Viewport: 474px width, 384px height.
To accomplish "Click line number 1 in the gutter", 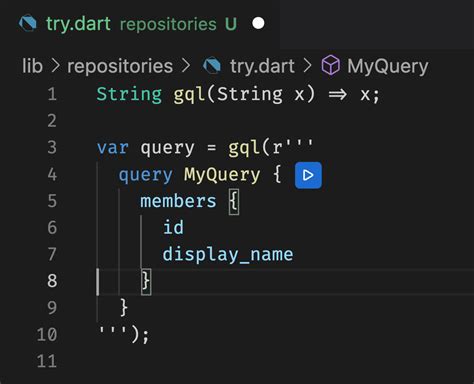I will pos(52,94).
